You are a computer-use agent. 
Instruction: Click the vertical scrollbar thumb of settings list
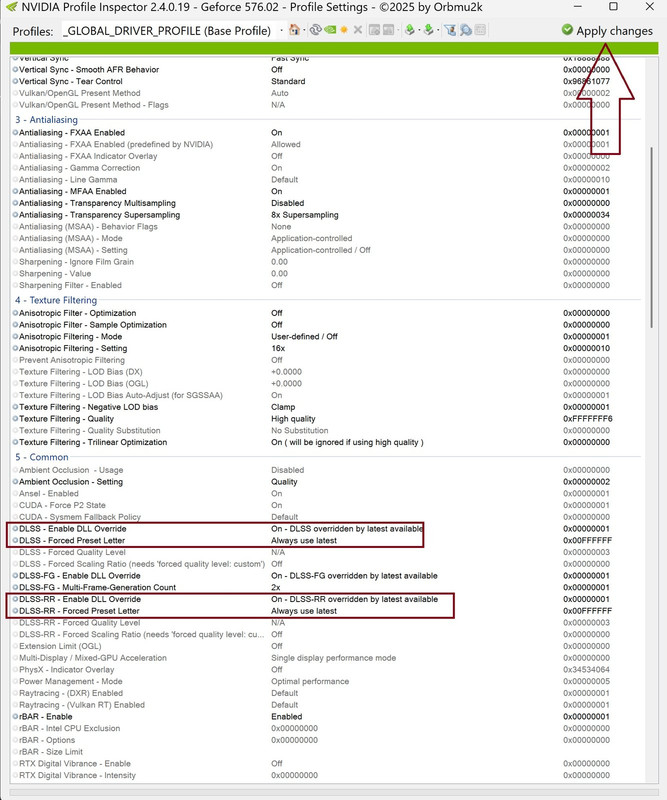[x=651, y=237]
